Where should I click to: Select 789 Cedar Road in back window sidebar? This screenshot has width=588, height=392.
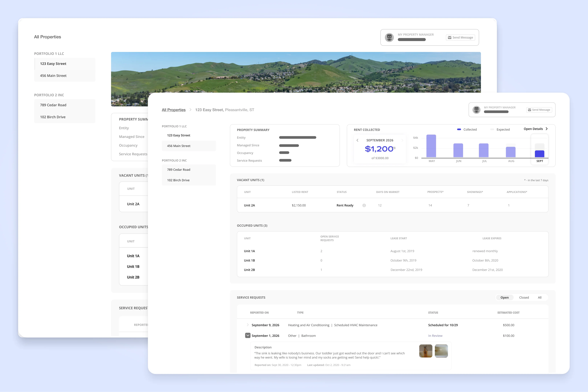point(65,105)
